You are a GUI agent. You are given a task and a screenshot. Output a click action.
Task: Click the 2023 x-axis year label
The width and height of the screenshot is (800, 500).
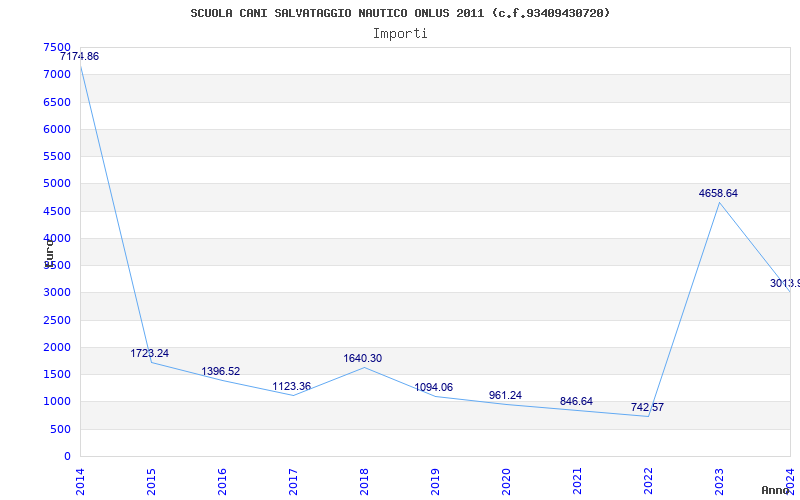[x=719, y=480]
